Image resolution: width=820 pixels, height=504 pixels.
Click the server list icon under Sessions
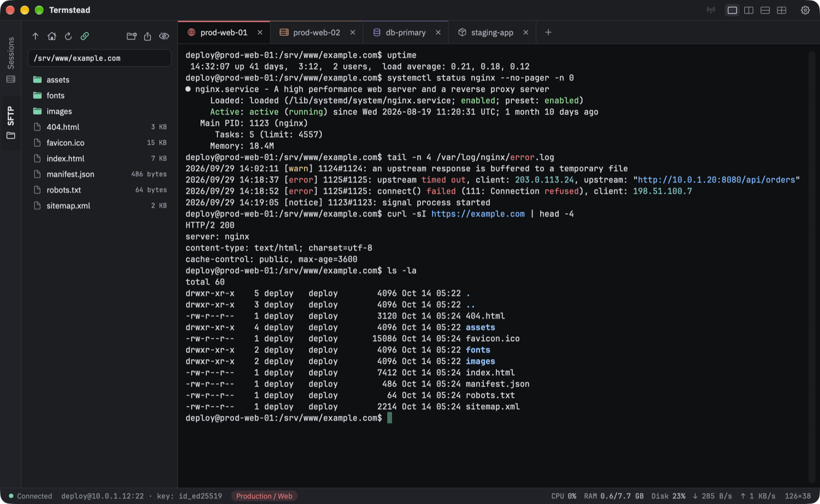pos(11,79)
